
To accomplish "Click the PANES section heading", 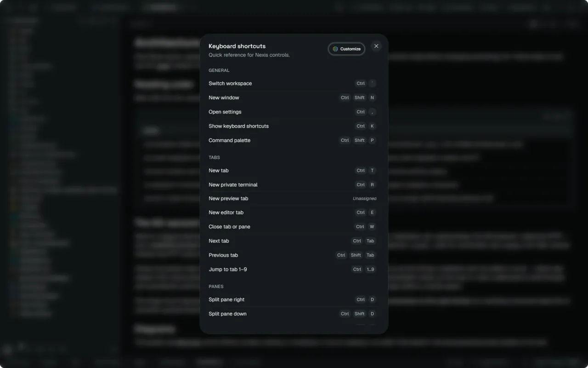I will pyautogui.click(x=216, y=287).
